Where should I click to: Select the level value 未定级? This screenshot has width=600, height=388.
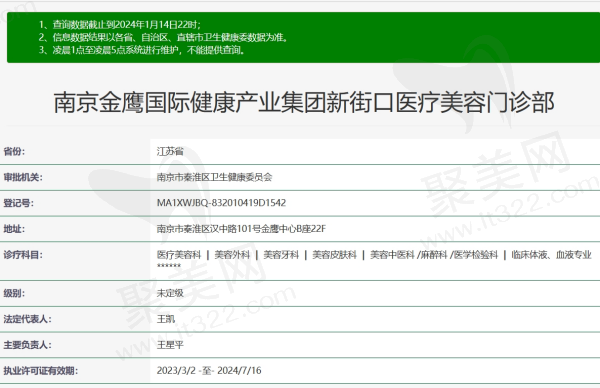coord(170,293)
